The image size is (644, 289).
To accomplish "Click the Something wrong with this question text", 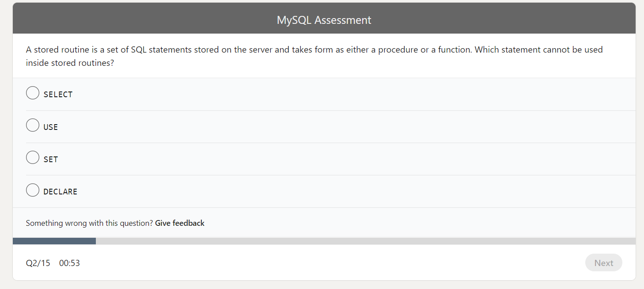I will click(x=88, y=223).
